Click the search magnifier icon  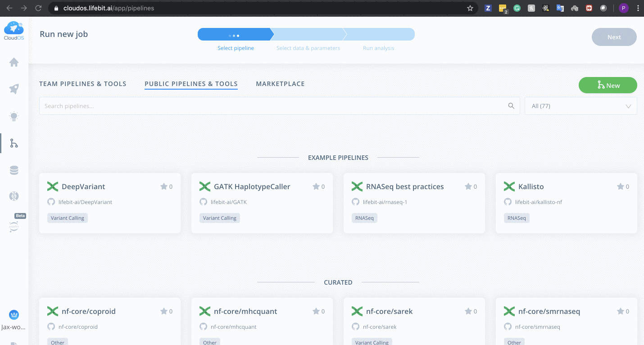511,106
